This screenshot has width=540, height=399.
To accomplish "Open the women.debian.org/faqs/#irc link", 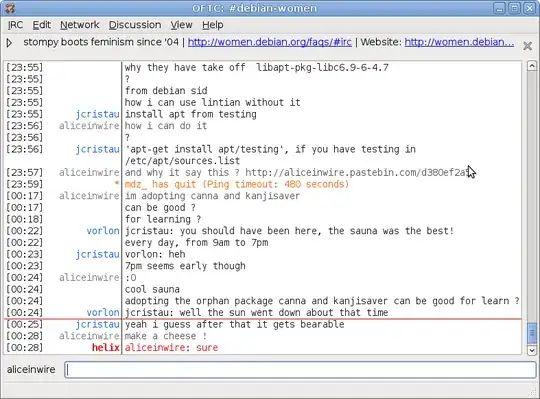I will (270, 42).
